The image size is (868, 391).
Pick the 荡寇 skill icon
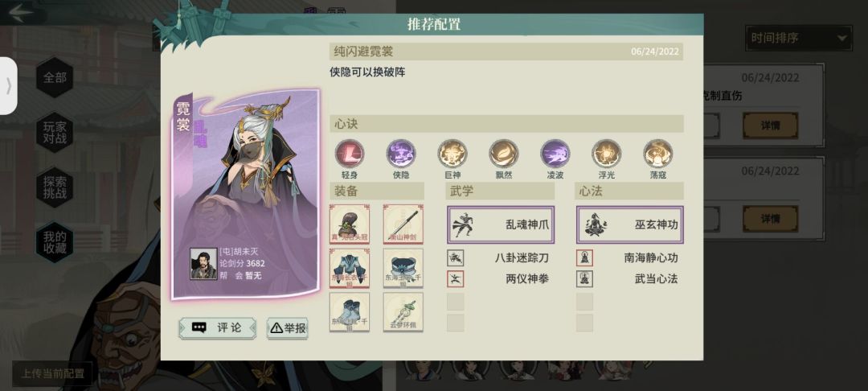[x=658, y=154]
